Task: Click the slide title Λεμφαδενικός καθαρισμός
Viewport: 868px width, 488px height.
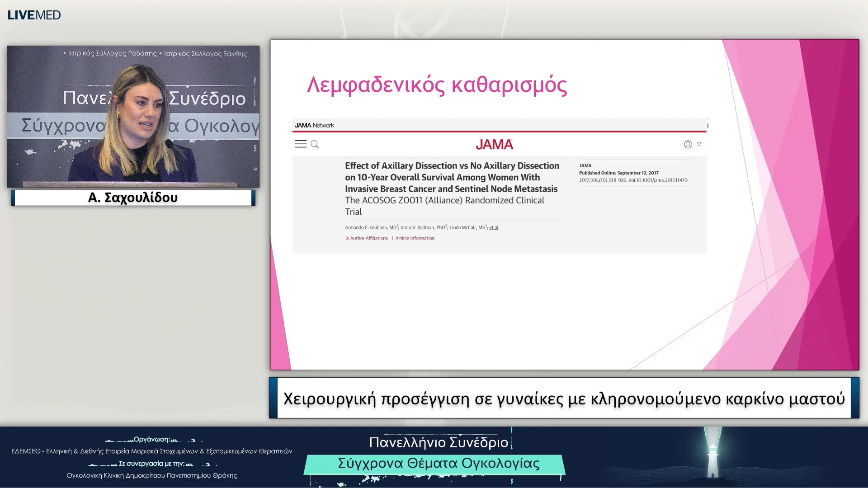Action: click(436, 85)
